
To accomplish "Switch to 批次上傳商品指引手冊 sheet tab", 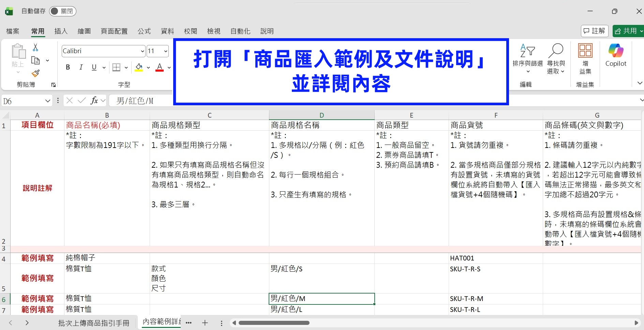I will (x=94, y=323).
